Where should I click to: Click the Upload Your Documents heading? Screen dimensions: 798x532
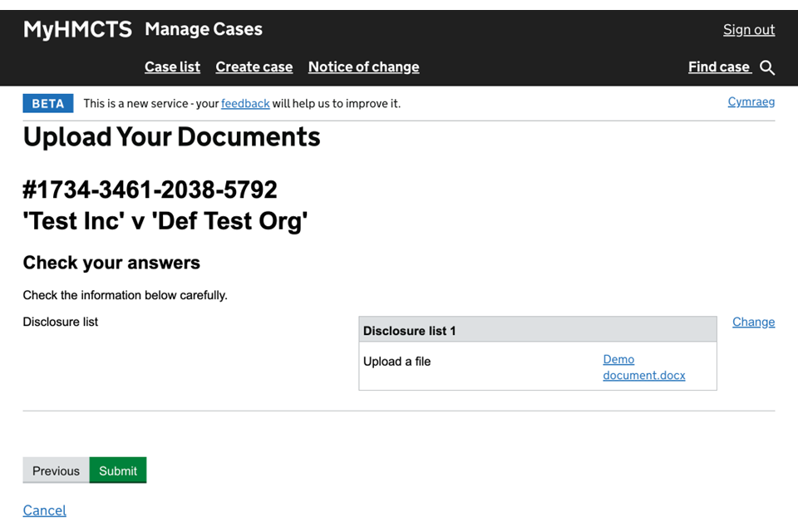point(171,137)
